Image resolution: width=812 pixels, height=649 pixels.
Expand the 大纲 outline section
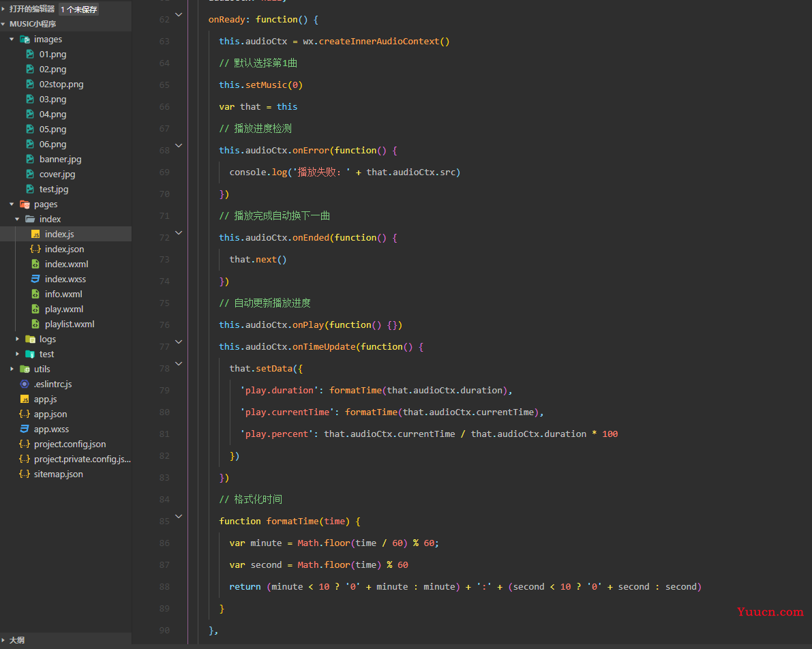pyautogui.click(x=3, y=640)
